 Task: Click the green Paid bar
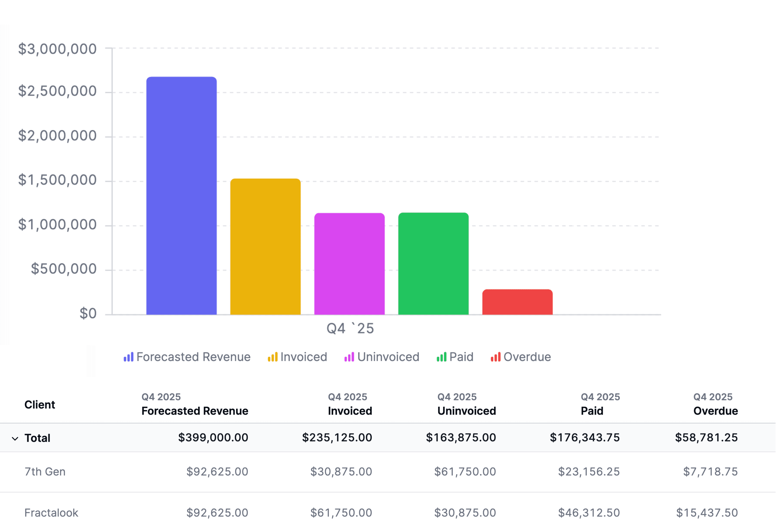433,264
